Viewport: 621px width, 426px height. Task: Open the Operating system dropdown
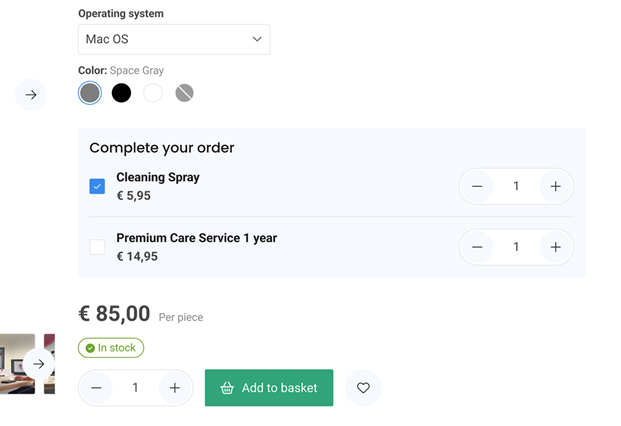(x=174, y=39)
